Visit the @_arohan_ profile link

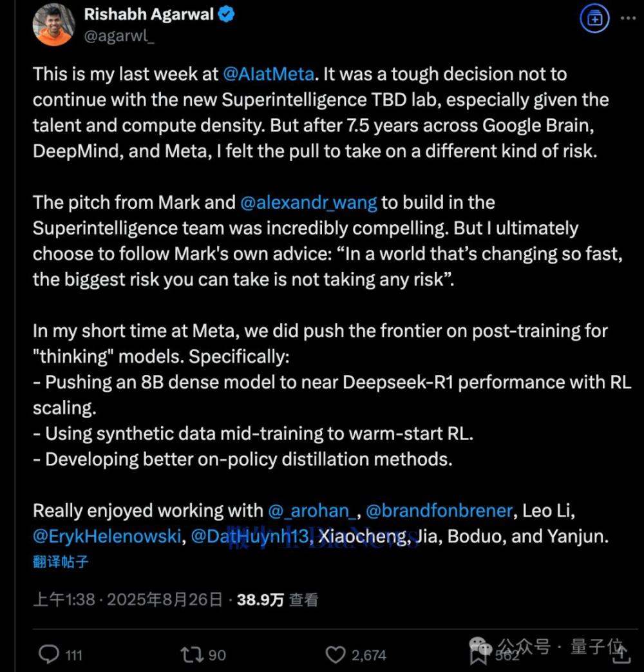coord(311,511)
